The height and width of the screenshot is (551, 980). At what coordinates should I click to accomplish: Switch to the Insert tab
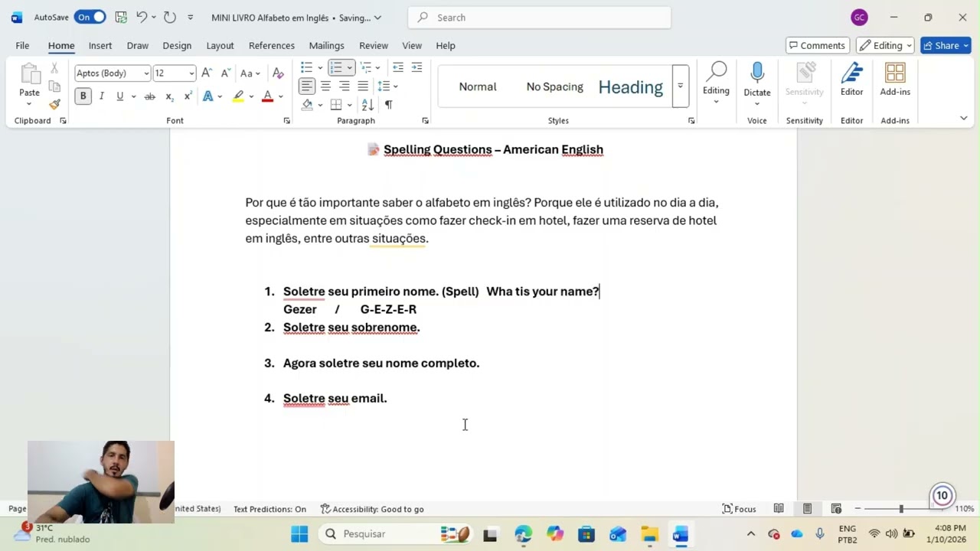tap(100, 45)
